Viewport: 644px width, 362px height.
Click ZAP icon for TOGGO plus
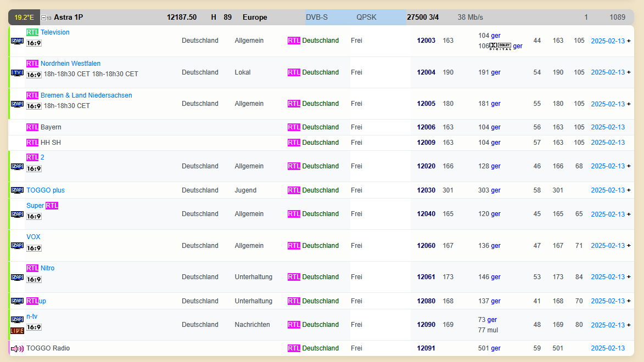point(17,190)
